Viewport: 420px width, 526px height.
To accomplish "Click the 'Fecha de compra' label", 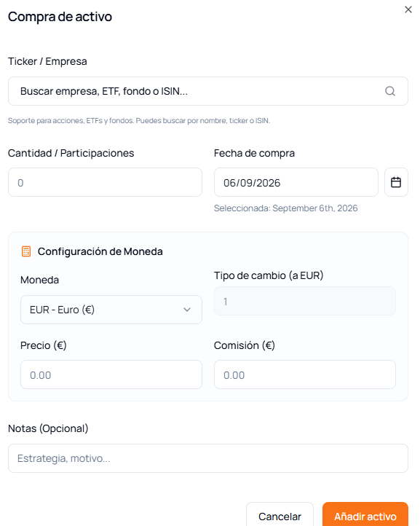I will (254, 153).
